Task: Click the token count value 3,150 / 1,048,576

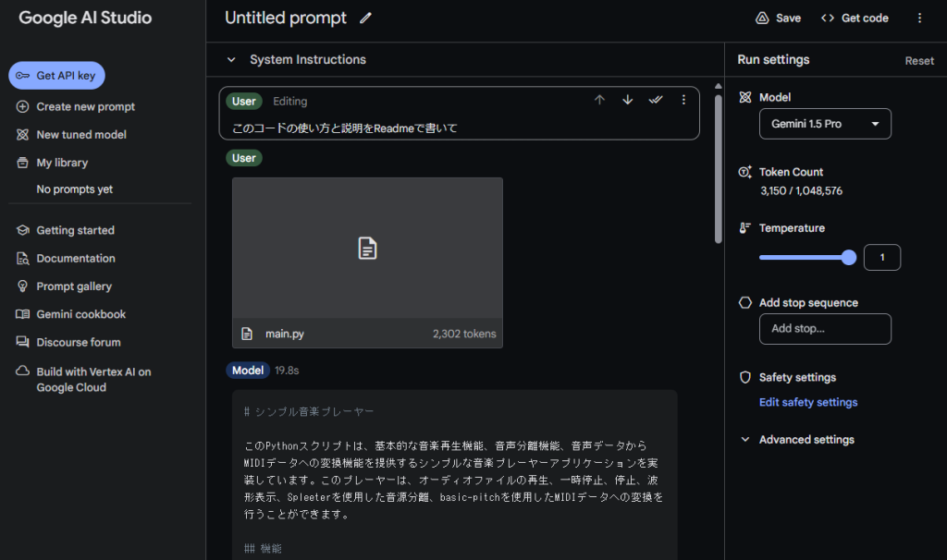Action: coord(801,190)
